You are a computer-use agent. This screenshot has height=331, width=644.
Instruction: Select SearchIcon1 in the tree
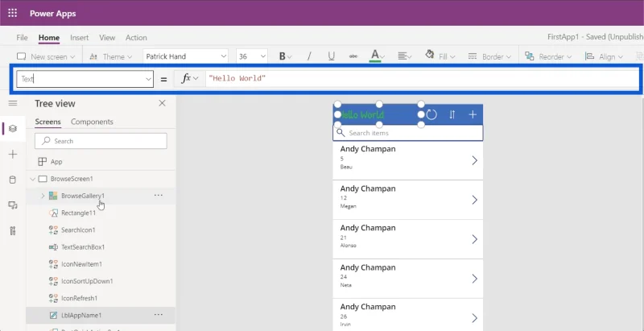78,230
